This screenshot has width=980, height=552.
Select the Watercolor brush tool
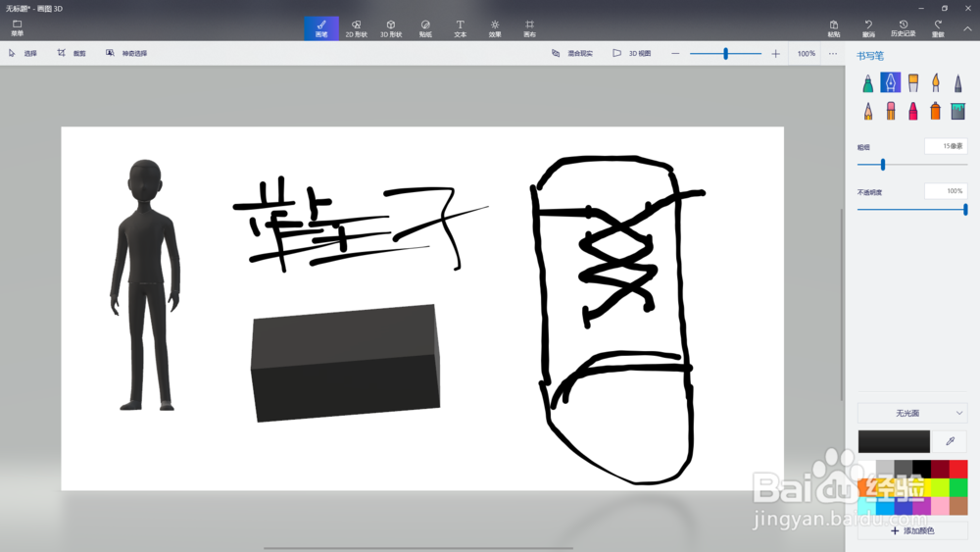936,82
